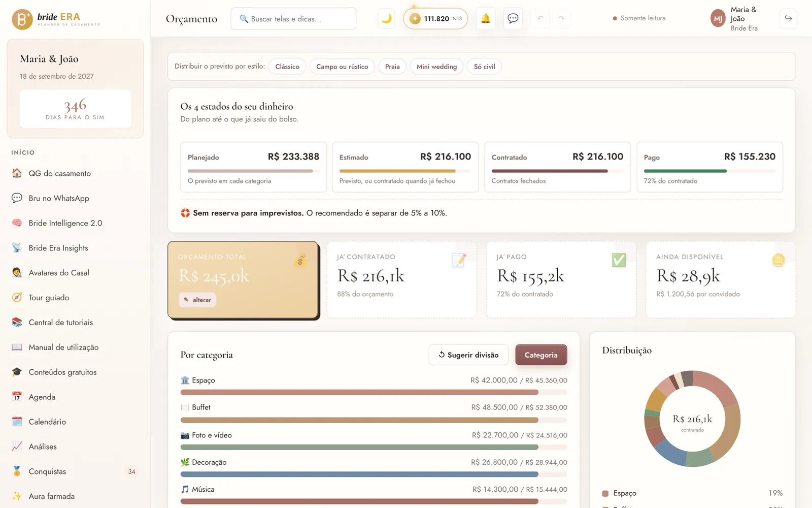812x508 pixels.
Task: Click the Categoria button
Action: tap(541, 355)
